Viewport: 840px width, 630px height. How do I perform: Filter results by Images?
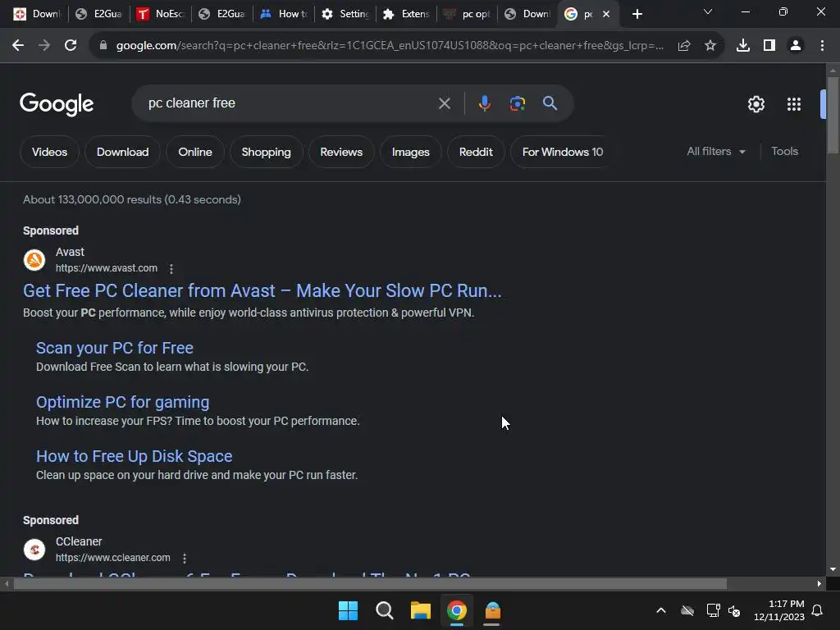pyautogui.click(x=410, y=152)
